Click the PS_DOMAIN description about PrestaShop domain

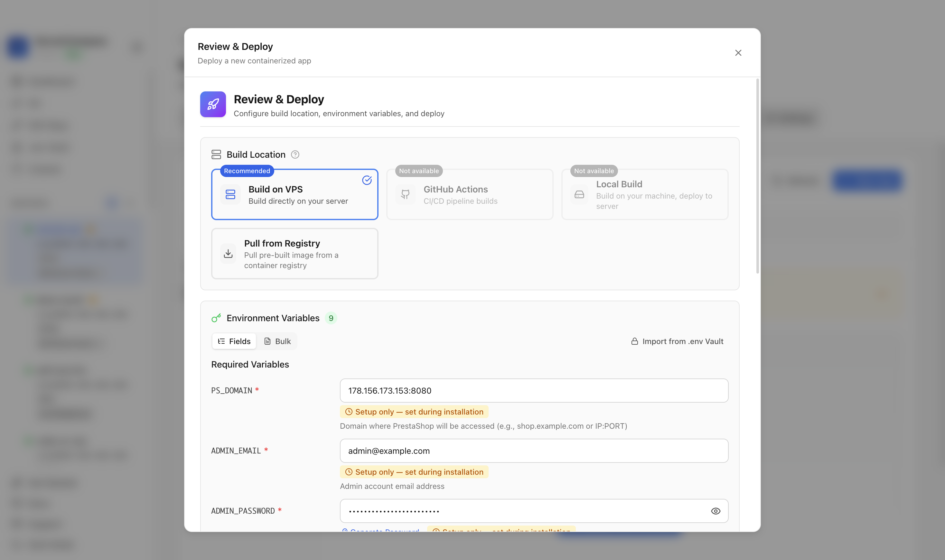pyautogui.click(x=483, y=426)
